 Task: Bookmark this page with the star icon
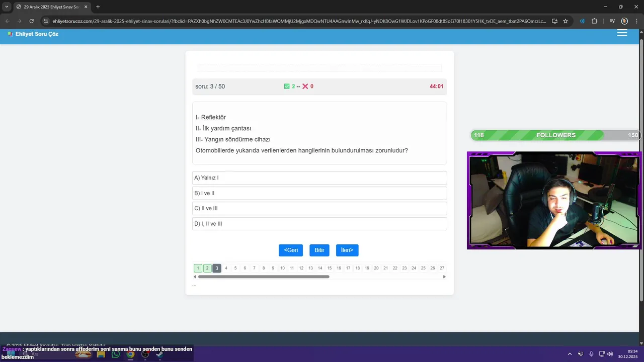tap(566, 21)
